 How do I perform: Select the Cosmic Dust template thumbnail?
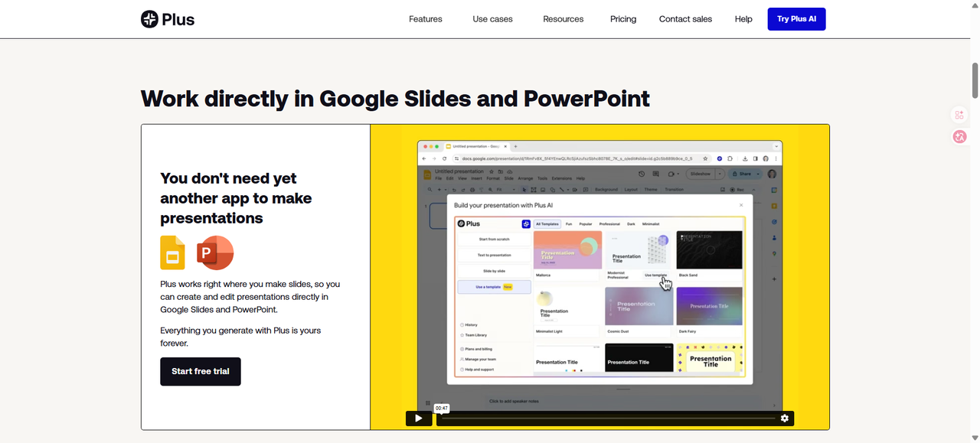[639, 306]
